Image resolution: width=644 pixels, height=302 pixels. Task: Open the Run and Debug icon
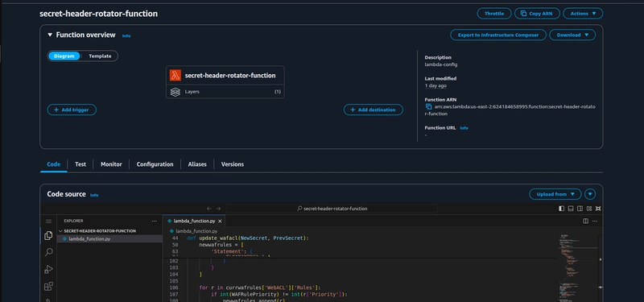(x=48, y=270)
